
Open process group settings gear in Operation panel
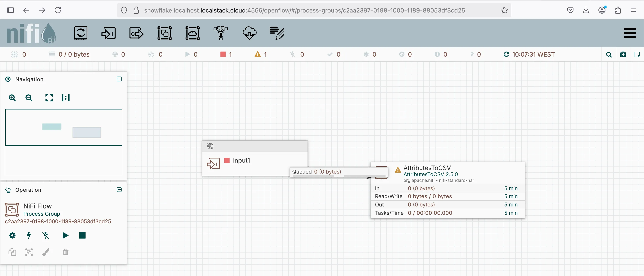coord(12,235)
